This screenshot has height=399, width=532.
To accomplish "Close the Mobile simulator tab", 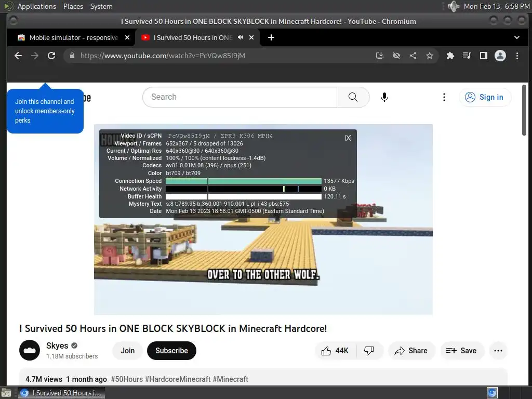I will (x=127, y=37).
